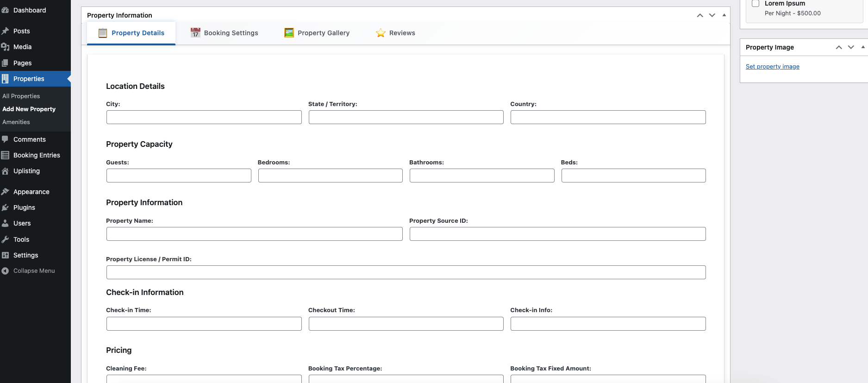Screen dimensions: 868x383
Task: Move Property Information panel up
Action: [700, 15]
